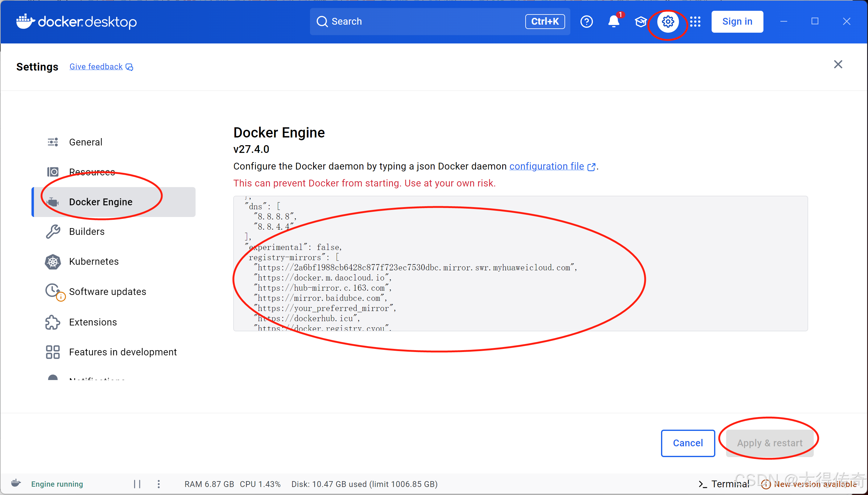868x495 pixels.
Task: Pause the engine with pause icon
Action: coord(137,484)
